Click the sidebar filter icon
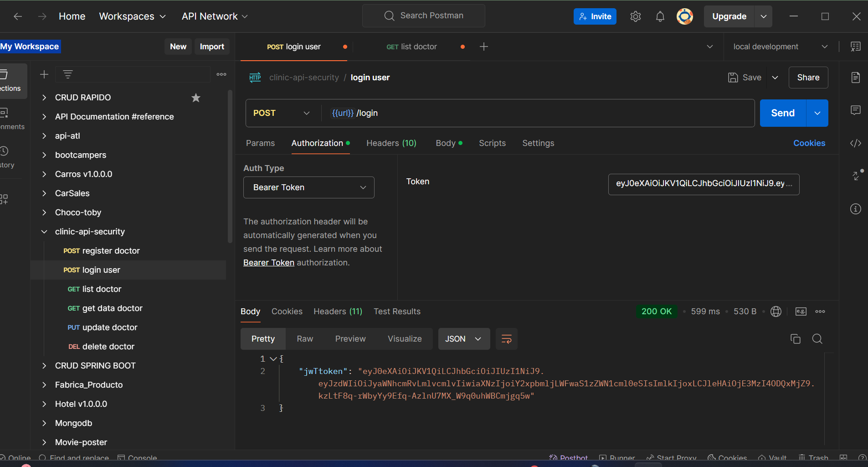Screen dimensions: 868x467 click(x=68, y=74)
